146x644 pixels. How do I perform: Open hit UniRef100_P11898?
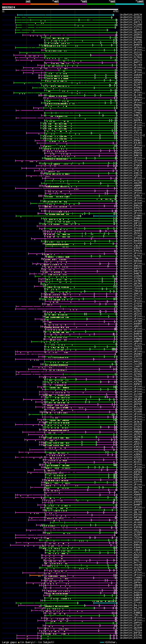click(131, 25)
